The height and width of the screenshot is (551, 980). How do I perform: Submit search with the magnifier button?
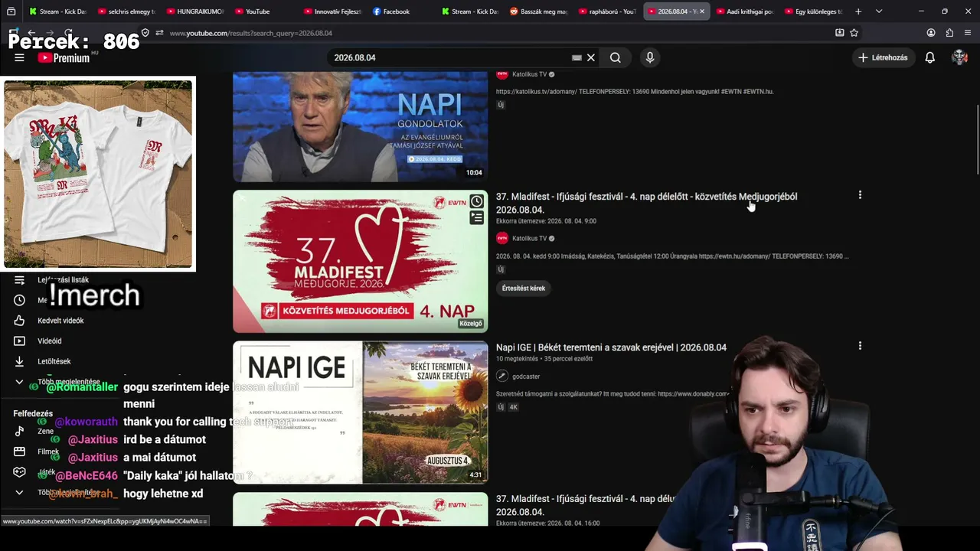tap(616, 57)
